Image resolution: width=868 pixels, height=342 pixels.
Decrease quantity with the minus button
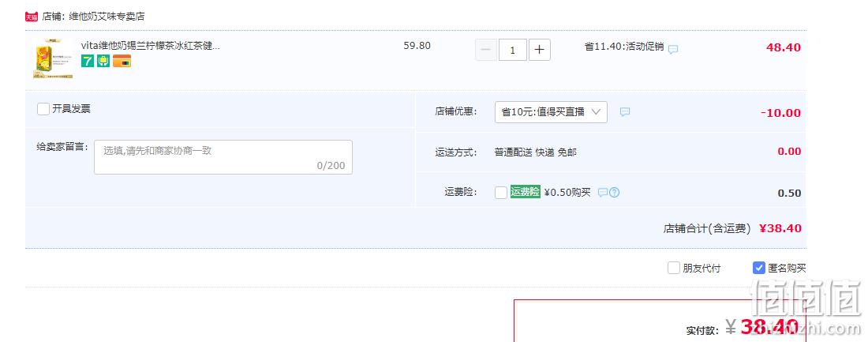click(x=486, y=50)
